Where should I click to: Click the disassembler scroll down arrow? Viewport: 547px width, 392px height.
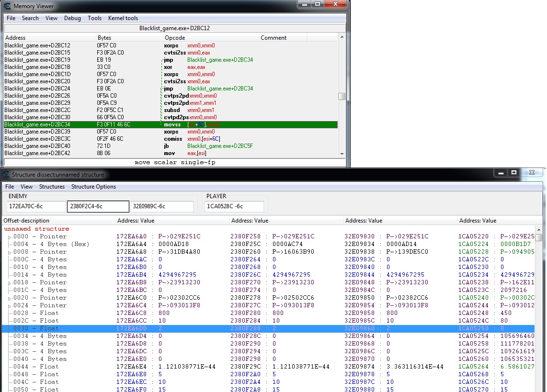point(342,154)
